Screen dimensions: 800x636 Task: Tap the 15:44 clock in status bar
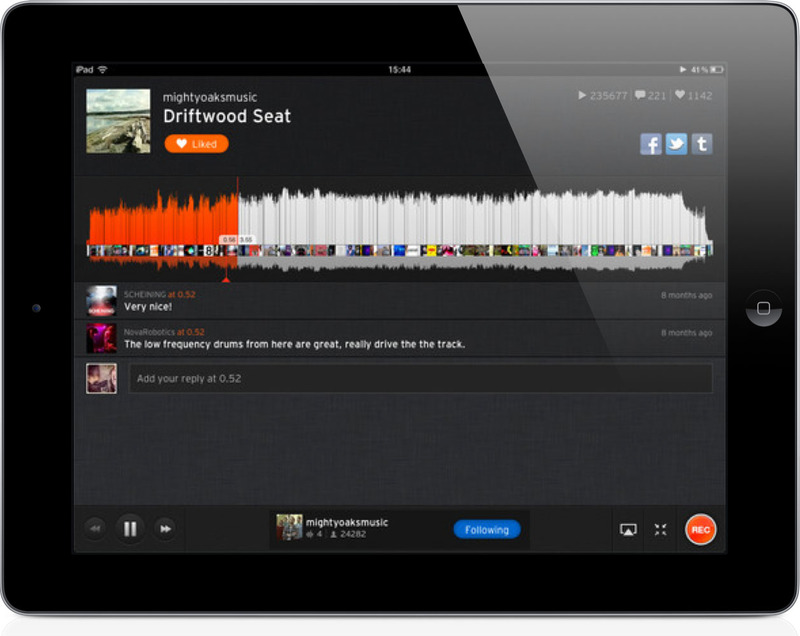399,70
